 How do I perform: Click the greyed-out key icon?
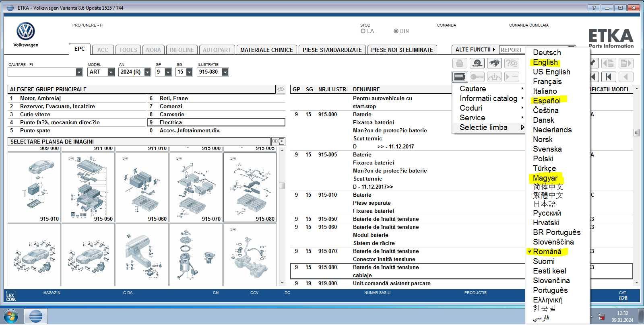tap(477, 77)
